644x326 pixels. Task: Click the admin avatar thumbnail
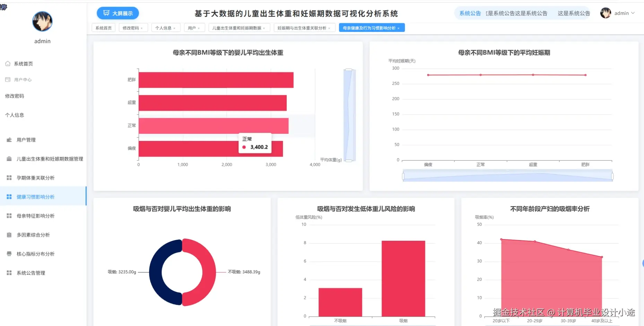(605, 13)
